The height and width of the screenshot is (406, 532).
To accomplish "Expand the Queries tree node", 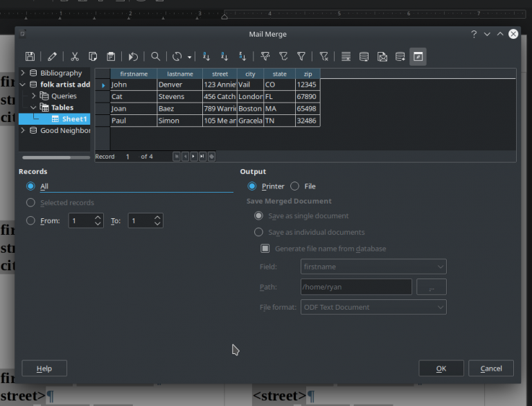I will tap(33, 96).
